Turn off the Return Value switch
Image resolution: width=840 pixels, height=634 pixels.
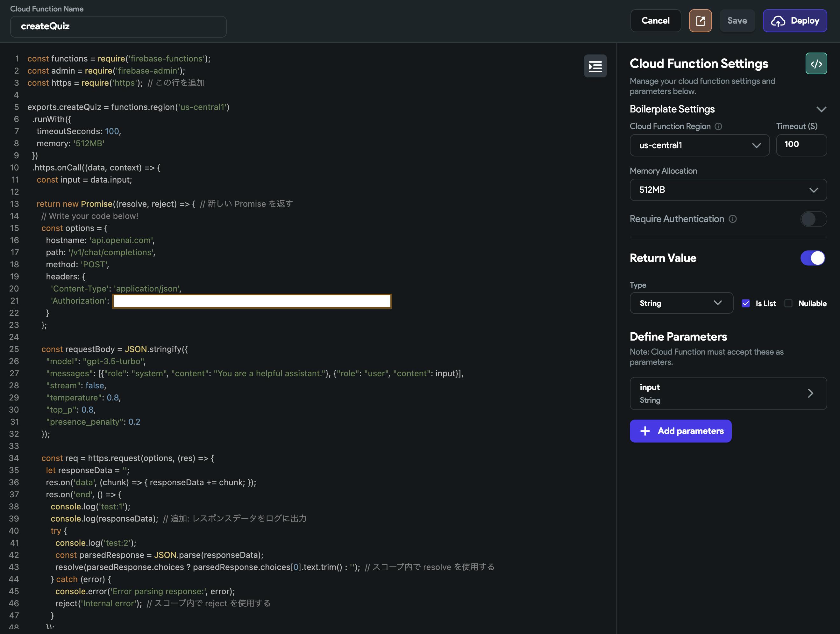coord(813,258)
